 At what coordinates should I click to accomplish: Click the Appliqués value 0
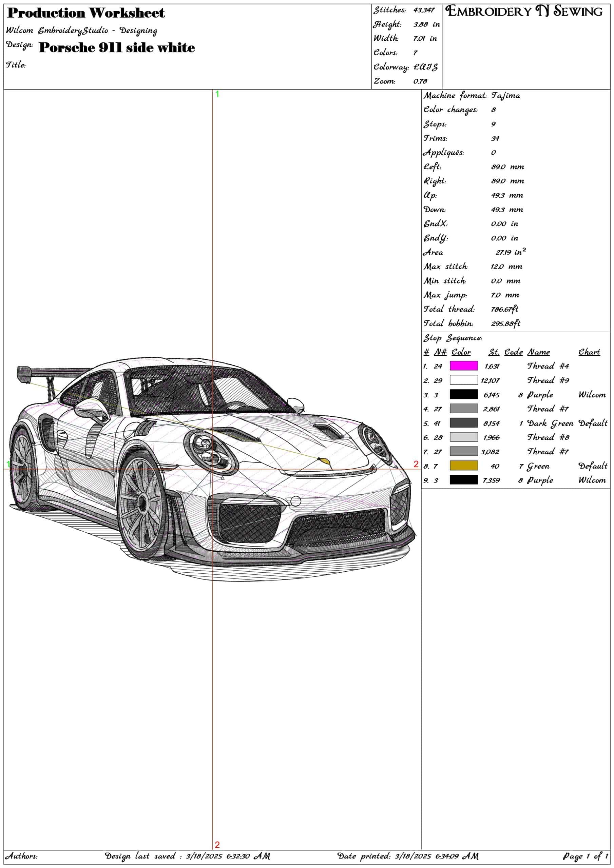coord(493,153)
